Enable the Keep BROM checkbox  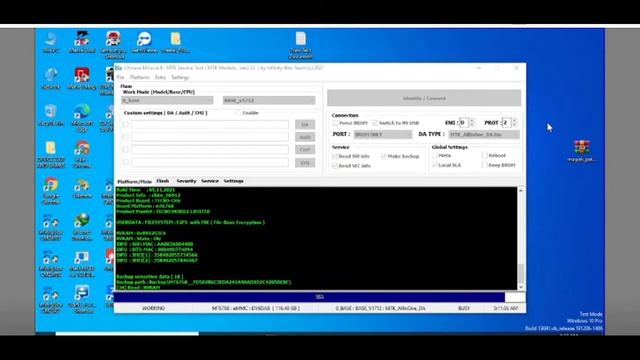tap(484, 165)
